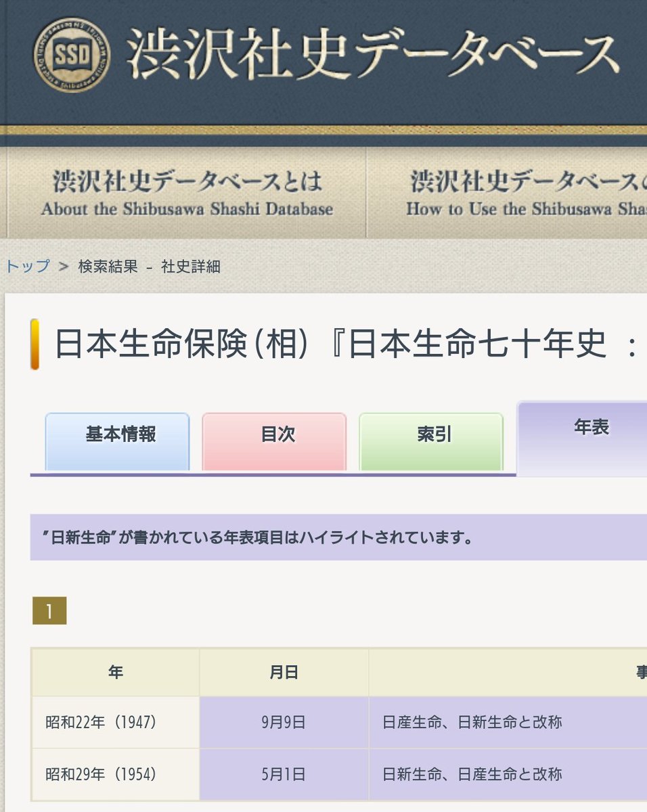This screenshot has height=812, width=647.
Task: Switch to the 索引 tab
Action: pos(431,441)
